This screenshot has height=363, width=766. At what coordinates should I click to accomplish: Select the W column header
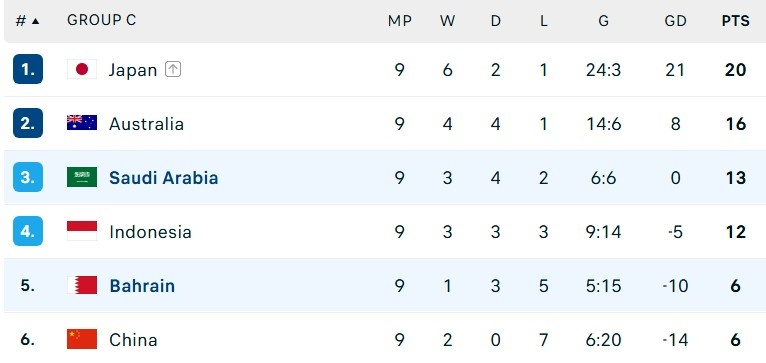(447, 21)
